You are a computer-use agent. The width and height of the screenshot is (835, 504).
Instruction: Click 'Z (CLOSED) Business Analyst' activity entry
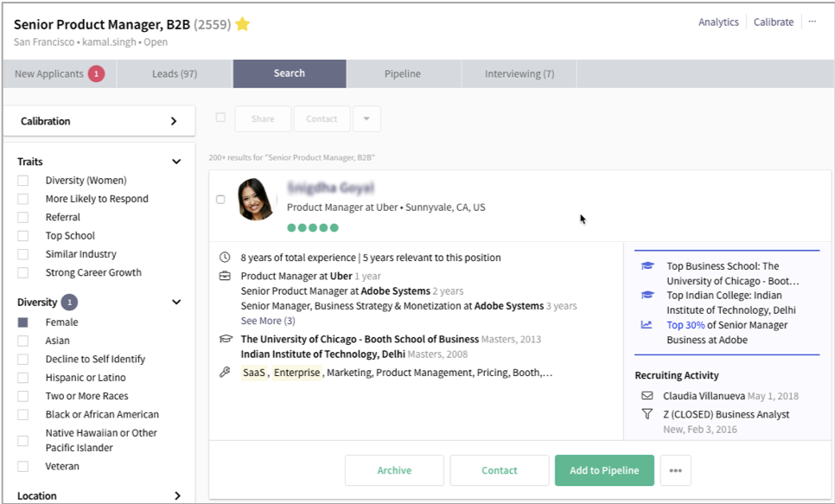coord(726,414)
